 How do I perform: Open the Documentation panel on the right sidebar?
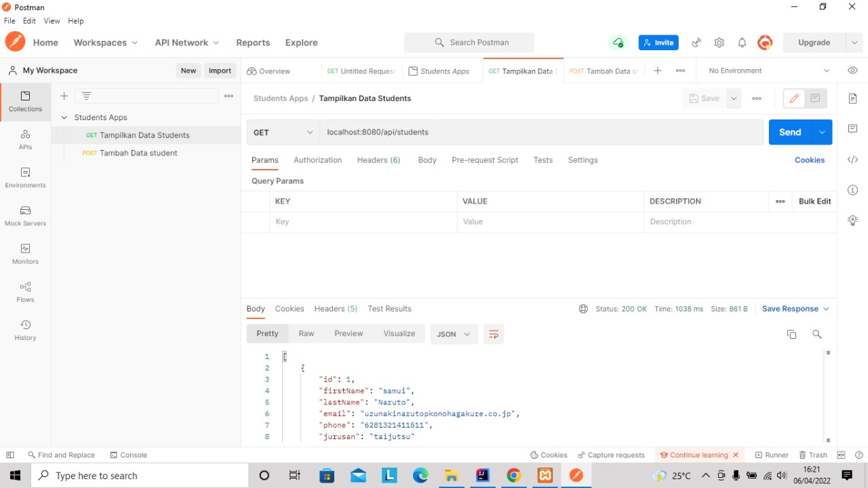[852, 98]
